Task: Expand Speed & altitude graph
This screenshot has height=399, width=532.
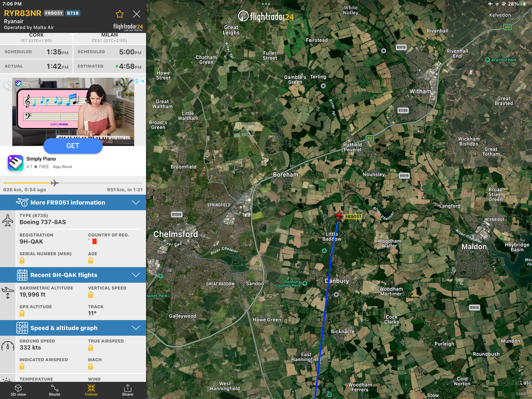Action: point(73,328)
